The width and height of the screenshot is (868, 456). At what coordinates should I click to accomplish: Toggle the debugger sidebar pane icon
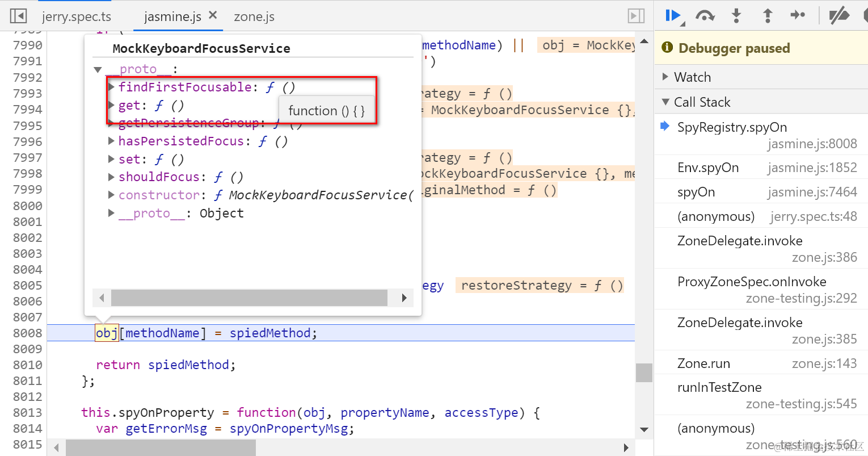[x=636, y=16]
